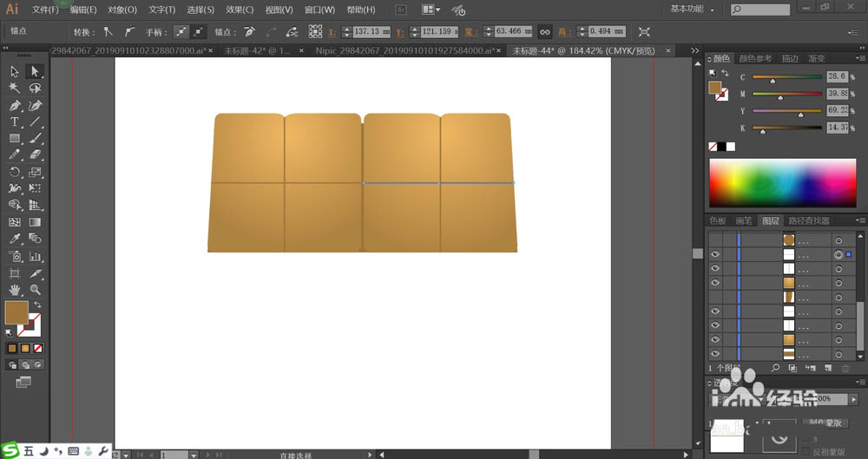Image resolution: width=868 pixels, height=459 pixels.
Task: Select the Line Segment tool
Action: click(35, 121)
